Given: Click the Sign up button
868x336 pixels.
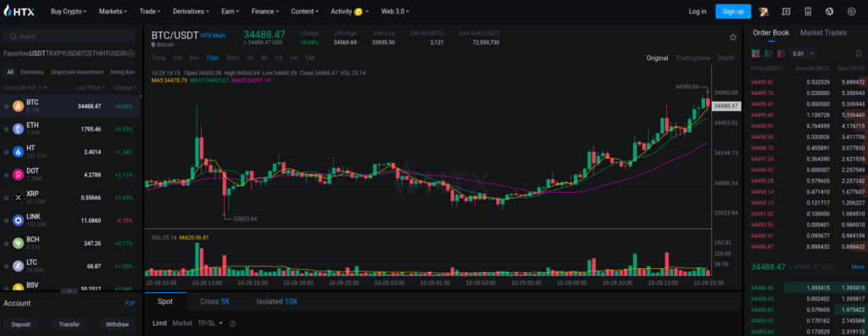Looking at the screenshot, I should point(733,11).
